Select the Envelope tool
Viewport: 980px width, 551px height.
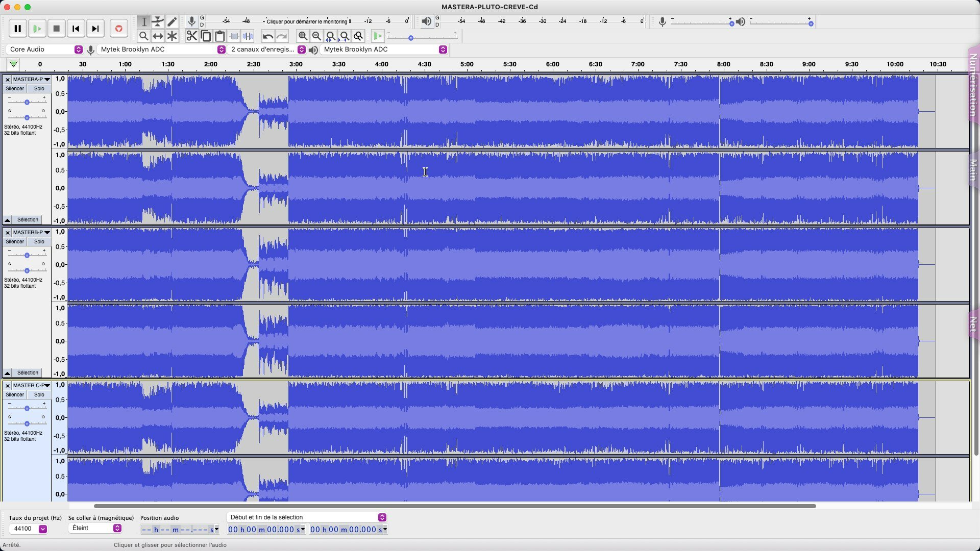[158, 22]
